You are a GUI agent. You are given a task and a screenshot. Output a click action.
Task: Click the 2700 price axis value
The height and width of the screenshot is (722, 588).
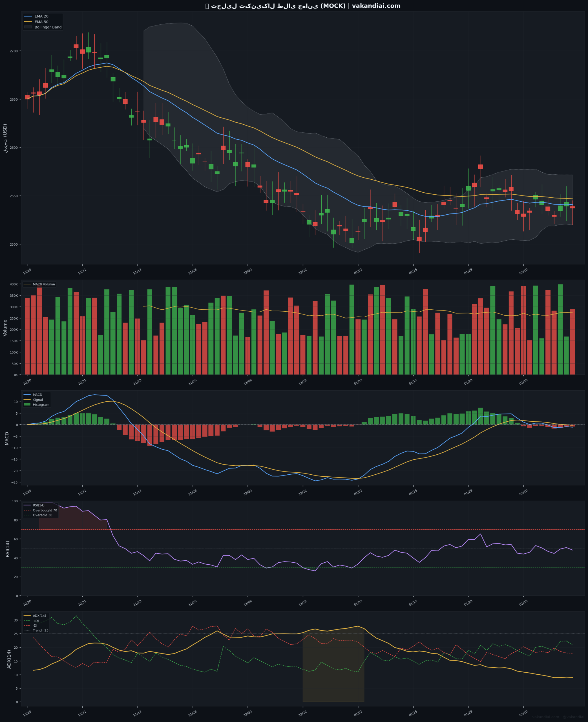pos(14,51)
